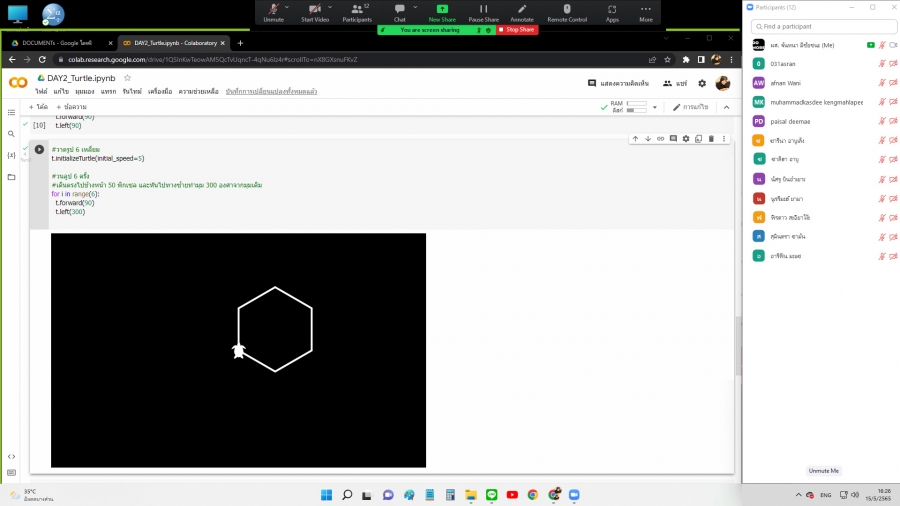The width and height of the screenshot is (900, 506).
Task: Run the hexagon turtle code cell
Action: click(39, 149)
